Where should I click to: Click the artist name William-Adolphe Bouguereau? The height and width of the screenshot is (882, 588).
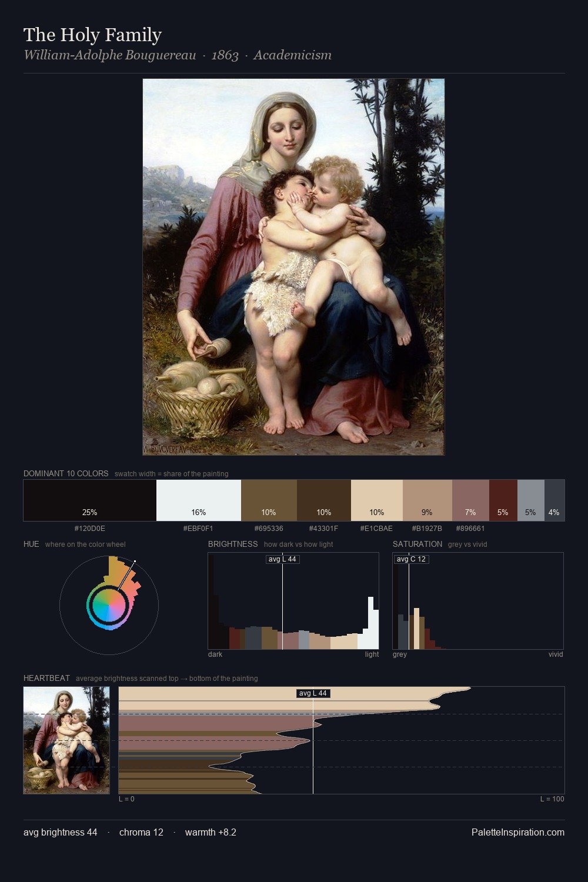coord(109,55)
